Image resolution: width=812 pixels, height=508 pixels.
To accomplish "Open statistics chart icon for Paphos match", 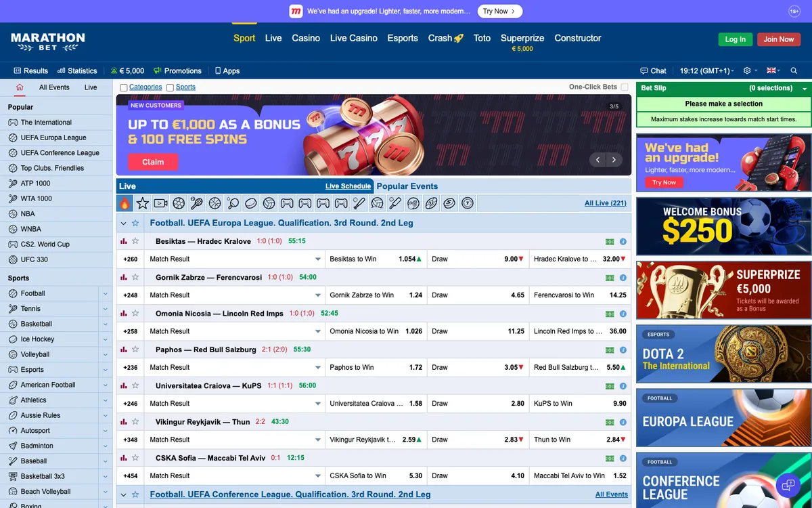I will [123, 350].
